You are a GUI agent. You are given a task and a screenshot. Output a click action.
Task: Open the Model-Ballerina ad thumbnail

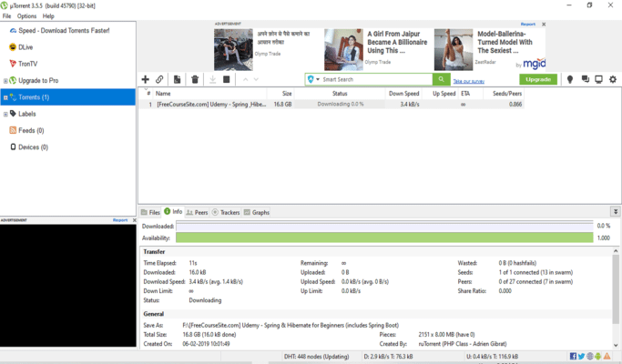(x=454, y=49)
